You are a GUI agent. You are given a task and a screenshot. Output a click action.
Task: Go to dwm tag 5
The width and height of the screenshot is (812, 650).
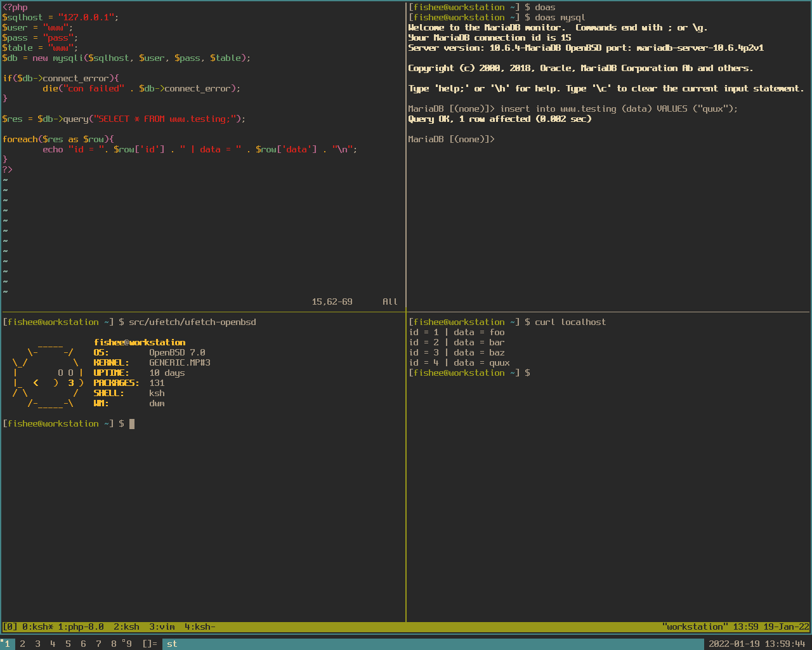[x=68, y=644]
